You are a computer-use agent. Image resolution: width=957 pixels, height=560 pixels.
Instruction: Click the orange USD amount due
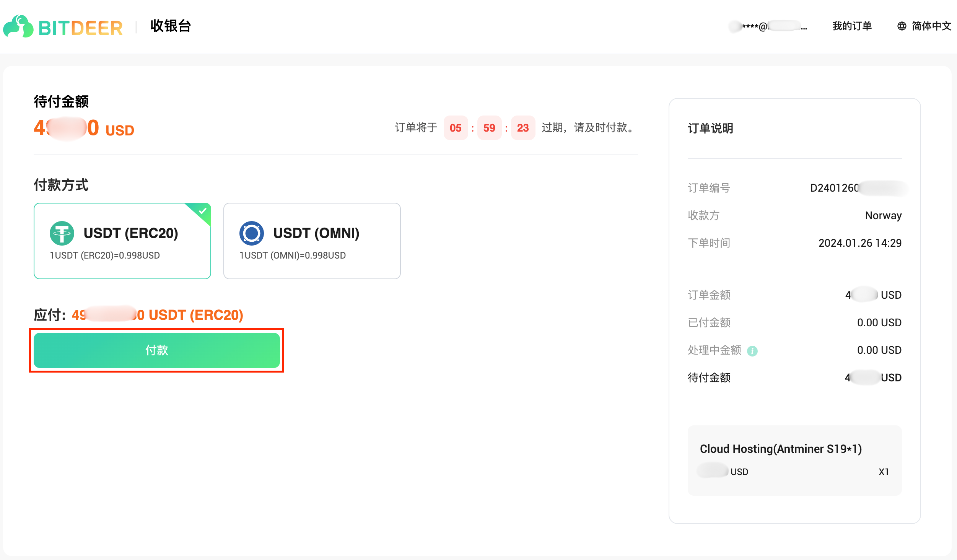click(x=84, y=128)
